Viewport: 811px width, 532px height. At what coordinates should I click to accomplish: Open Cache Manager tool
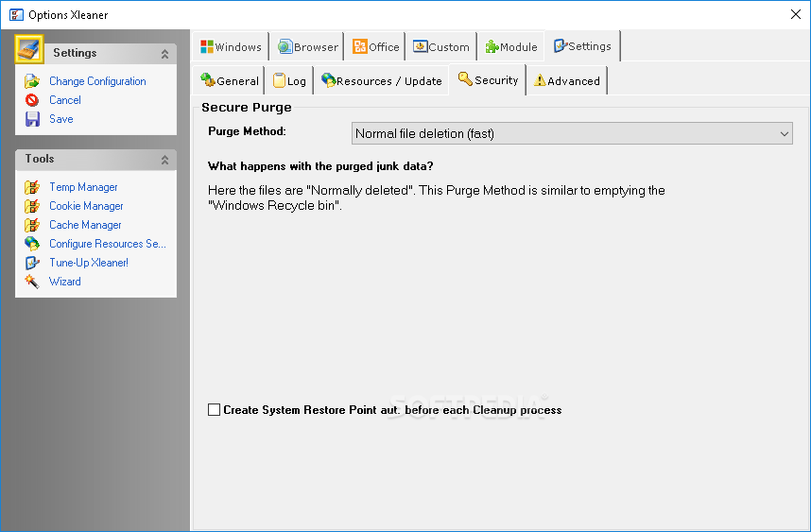coord(85,225)
